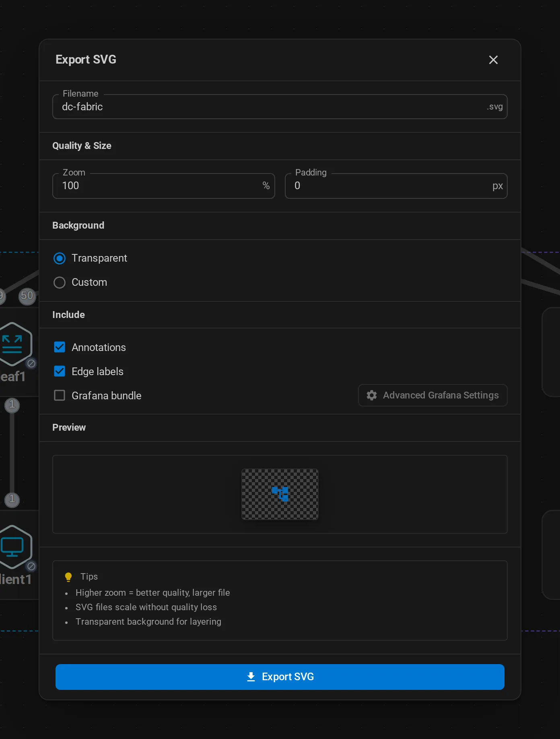560x739 pixels.
Task: Click the Preview section heading
Action: click(x=69, y=427)
